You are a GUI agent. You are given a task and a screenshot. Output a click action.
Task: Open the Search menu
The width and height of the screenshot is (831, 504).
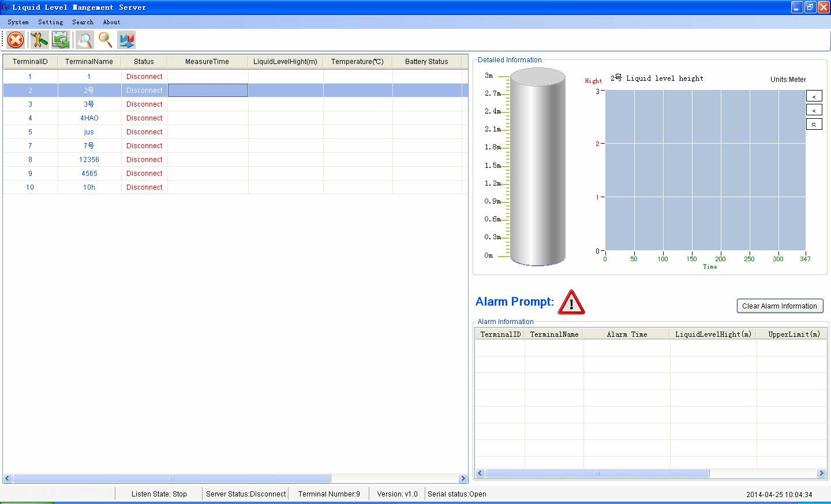tap(83, 22)
